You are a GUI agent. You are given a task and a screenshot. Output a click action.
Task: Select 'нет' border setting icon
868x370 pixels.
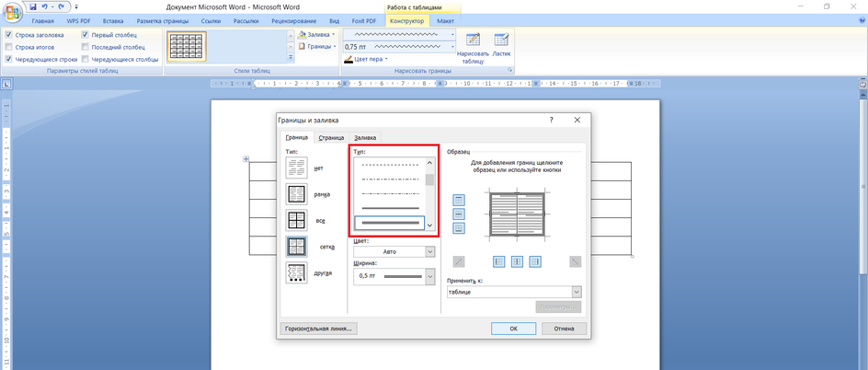coord(297,168)
